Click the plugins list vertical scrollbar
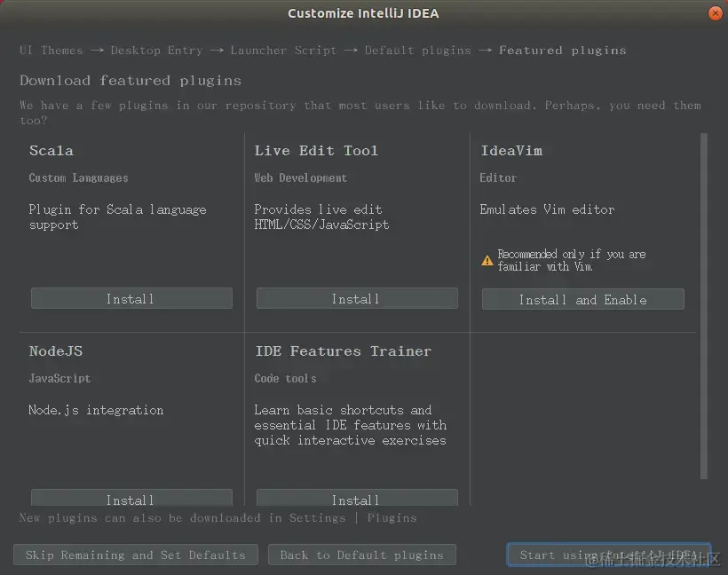This screenshot has height=575, width=728. (704, 306)
